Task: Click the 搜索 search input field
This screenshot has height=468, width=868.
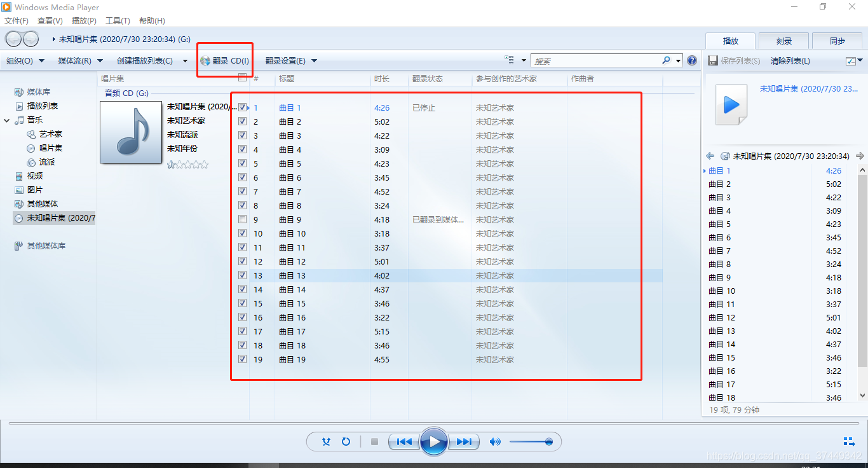Action: (x=595, y=61)
